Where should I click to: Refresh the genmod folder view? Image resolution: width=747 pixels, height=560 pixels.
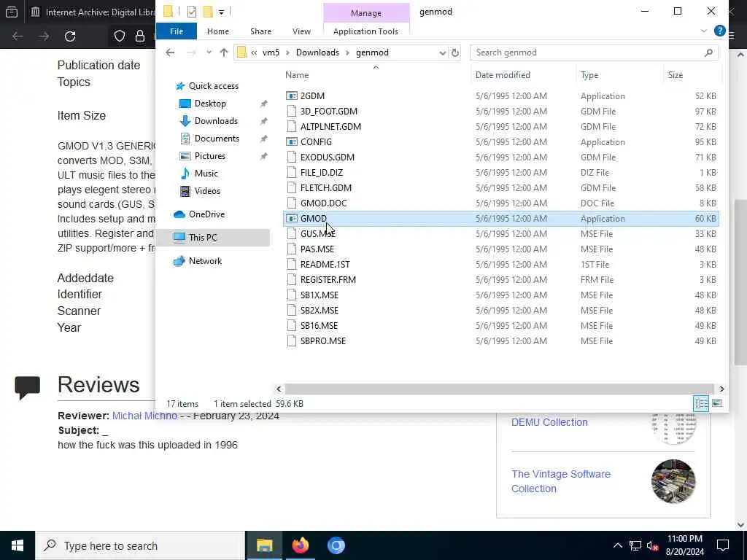coord(455,52)
